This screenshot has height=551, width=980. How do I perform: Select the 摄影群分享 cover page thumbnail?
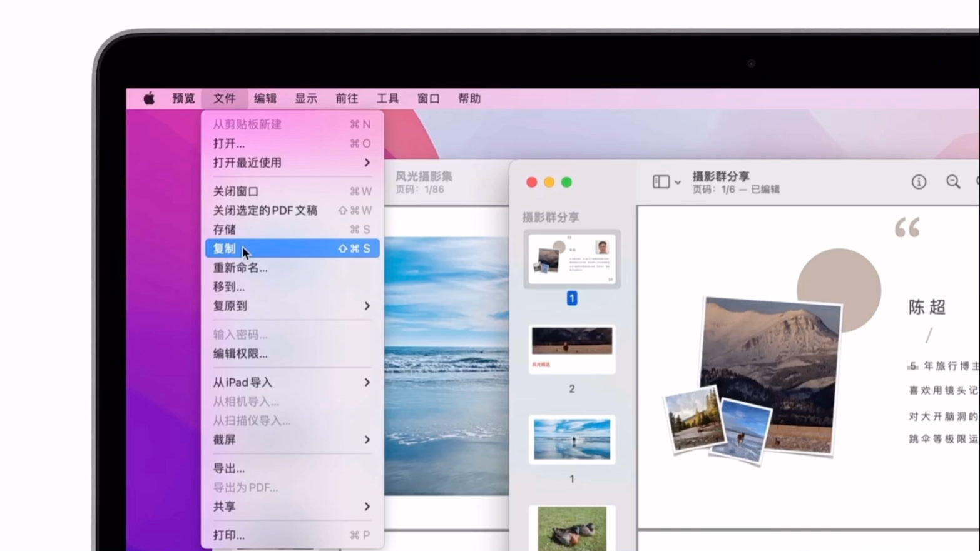click(571, 259)
